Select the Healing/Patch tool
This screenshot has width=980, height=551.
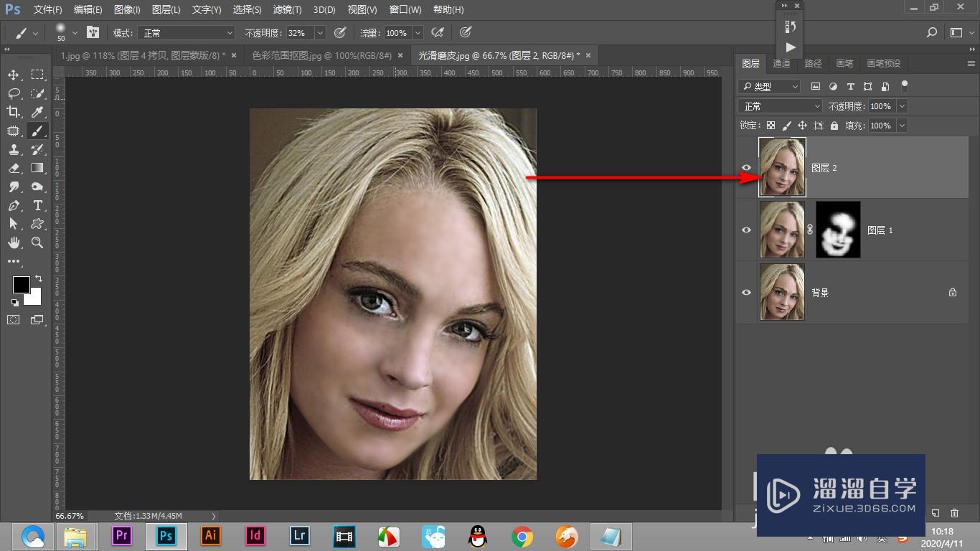[14, 131]
